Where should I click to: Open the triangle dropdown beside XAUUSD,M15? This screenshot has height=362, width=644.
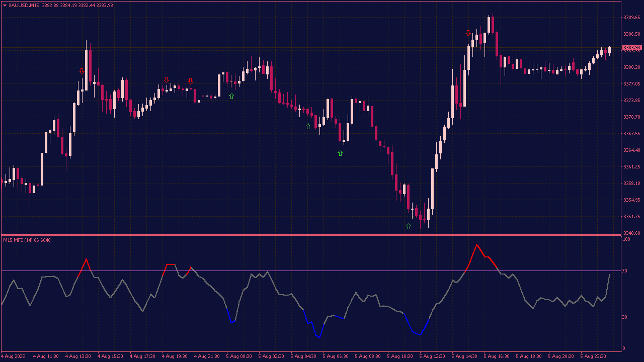click(x=5, y=6)
